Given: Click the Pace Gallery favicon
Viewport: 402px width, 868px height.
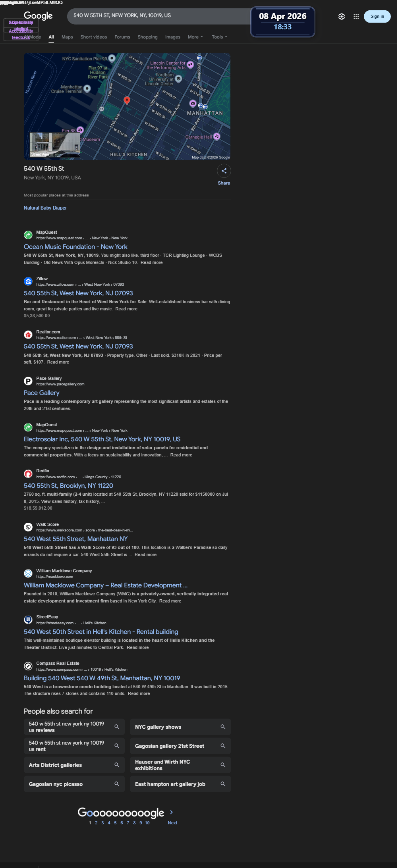Looking at the screenshot, I should (28, 381).
